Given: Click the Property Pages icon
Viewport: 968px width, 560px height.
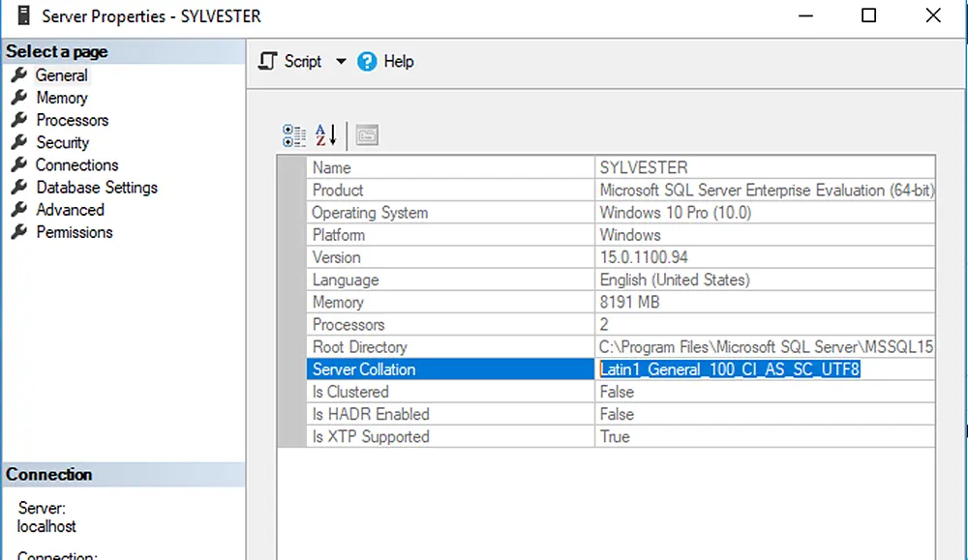Looking at the screenshot, I should pos(367,135).
